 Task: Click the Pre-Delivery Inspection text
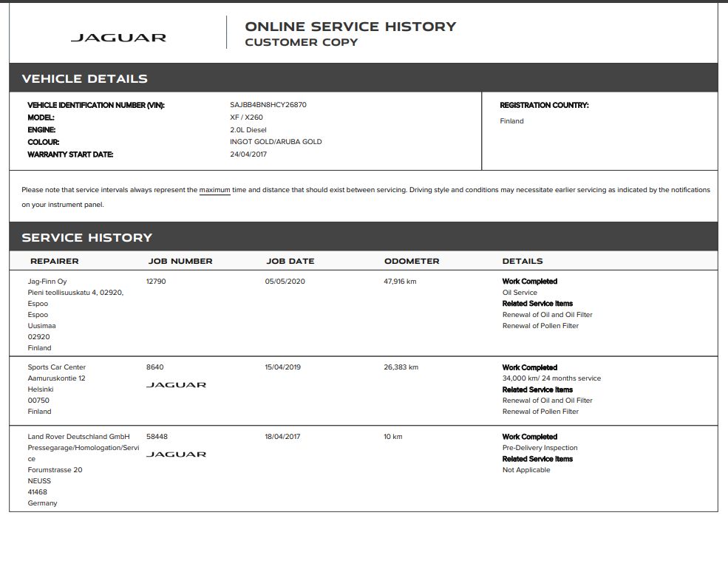click(x=540, y=448)
